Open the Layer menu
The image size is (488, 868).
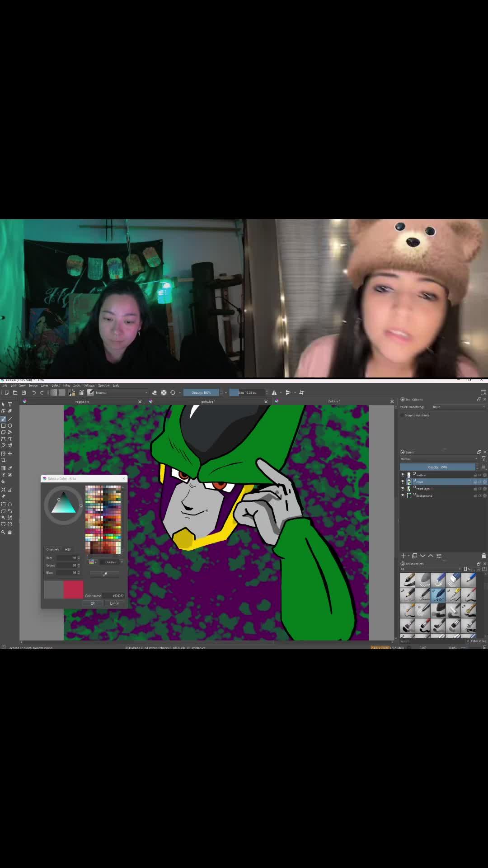pyautogui.click(x=45, y=386)
